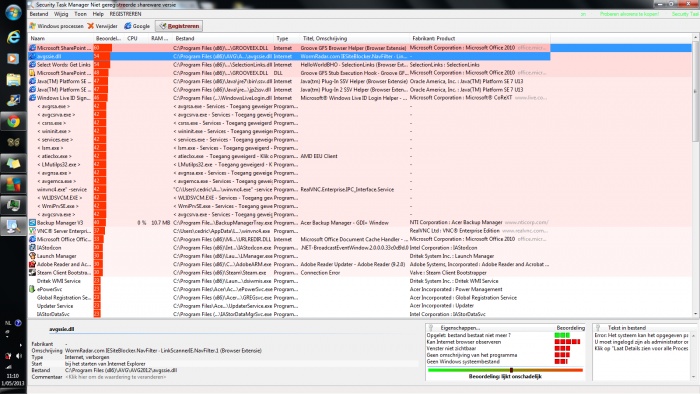700x394 pixels.
Task: Click the Beoordeling rating slider bar
Action: 505,370
